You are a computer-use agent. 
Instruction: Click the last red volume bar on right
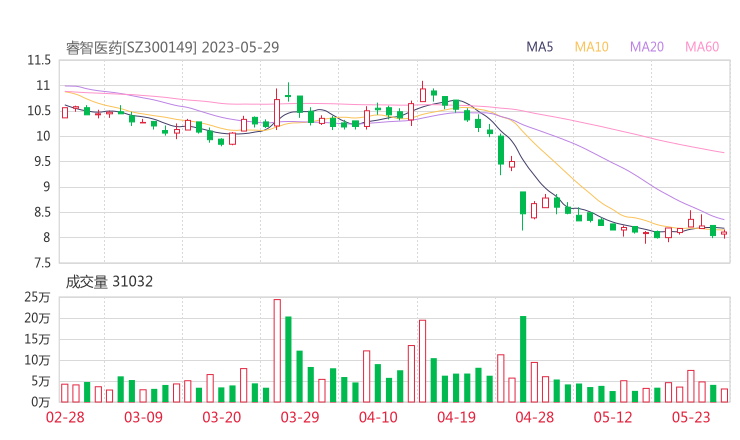point(724,396)
